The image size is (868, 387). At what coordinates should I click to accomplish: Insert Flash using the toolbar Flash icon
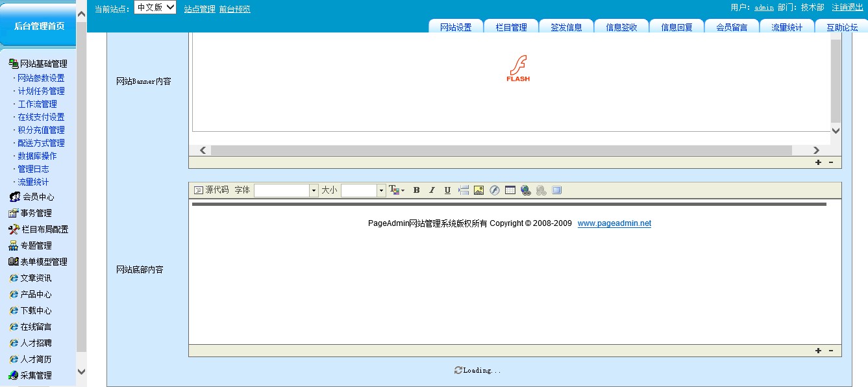(x=495, y=190)
